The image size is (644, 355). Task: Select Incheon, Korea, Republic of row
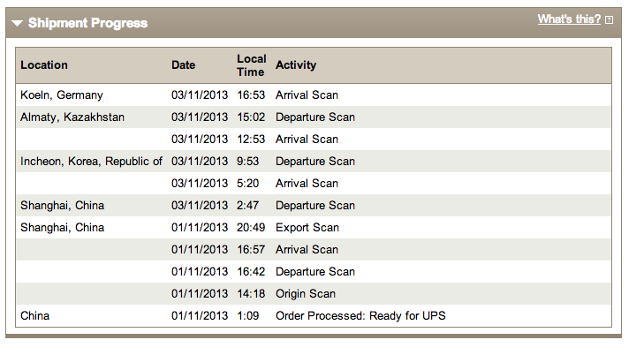(314, 162)
